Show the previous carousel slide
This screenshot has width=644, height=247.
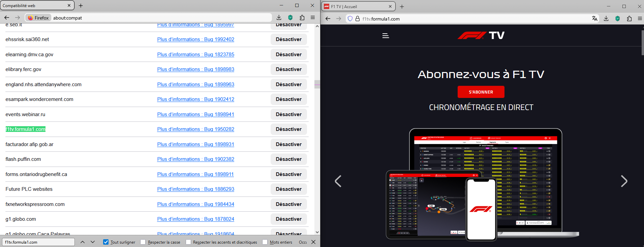coord(338,181)
